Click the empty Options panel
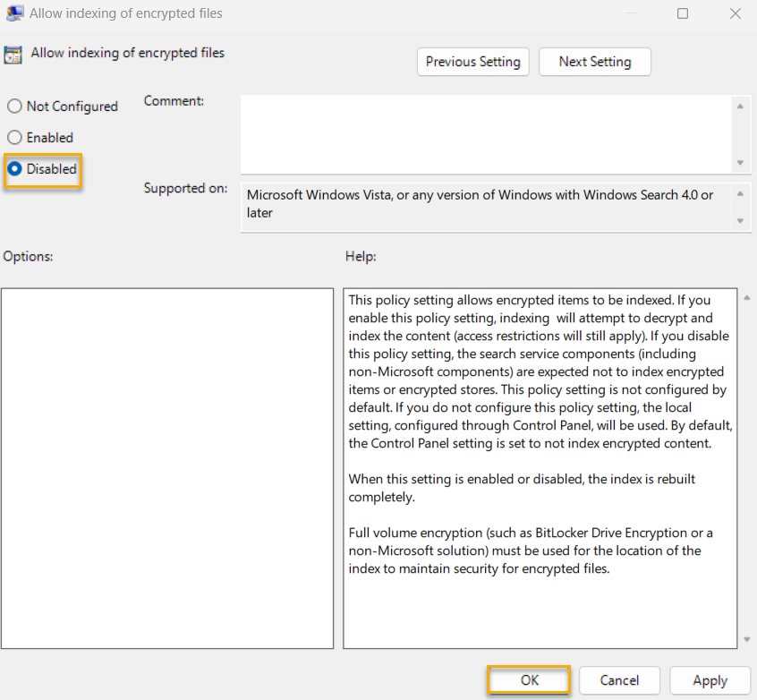This screenshot has width=757, height=700. (x=167, y=465)
